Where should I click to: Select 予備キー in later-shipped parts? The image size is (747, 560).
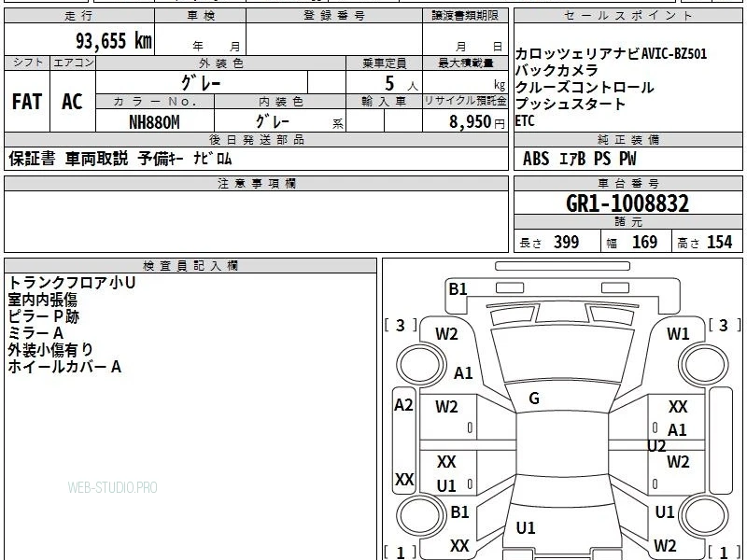coord(161,159)
